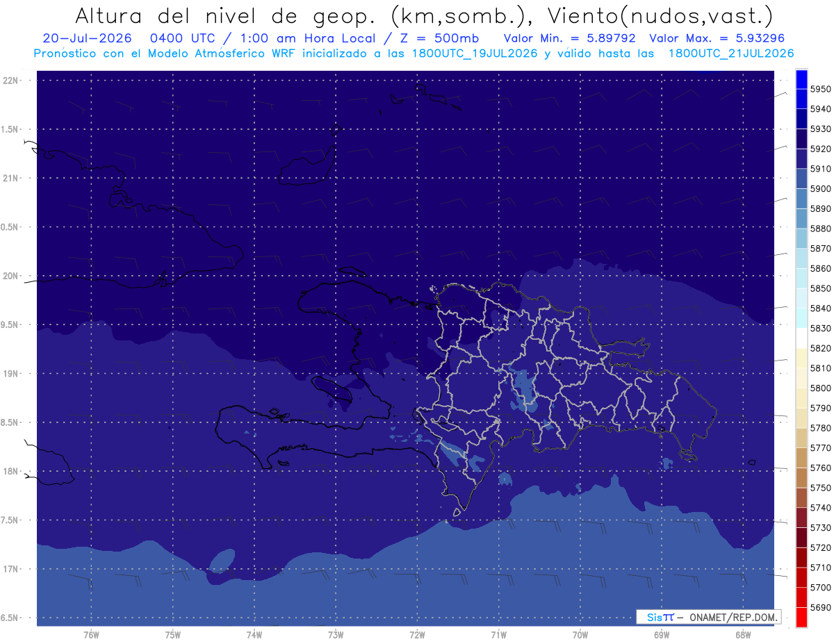
Task: Select the '20-Jul-2026' date text
Action: [87, 38]
